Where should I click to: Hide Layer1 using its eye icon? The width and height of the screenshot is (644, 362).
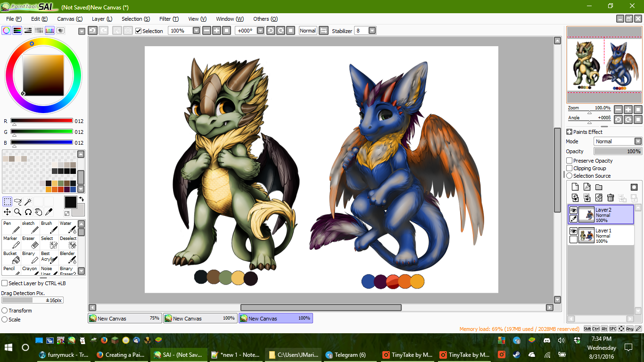pos(573,231)
